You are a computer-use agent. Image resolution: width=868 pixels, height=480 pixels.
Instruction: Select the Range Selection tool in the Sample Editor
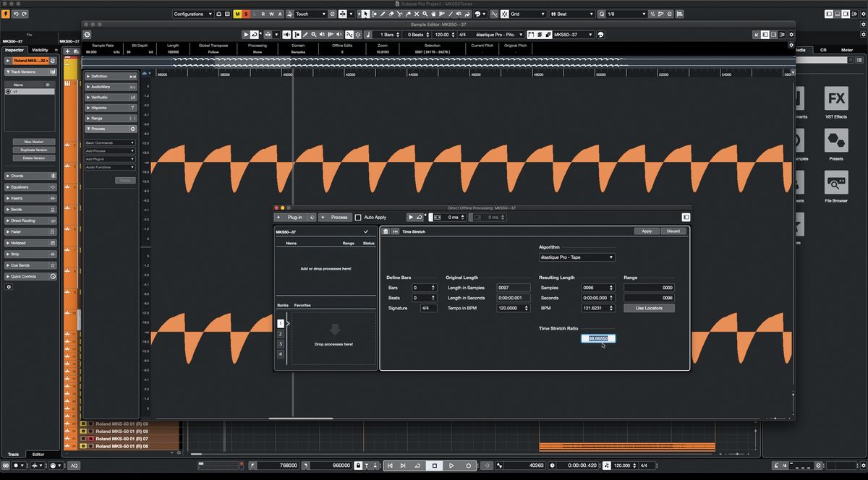tap(296, 34)
